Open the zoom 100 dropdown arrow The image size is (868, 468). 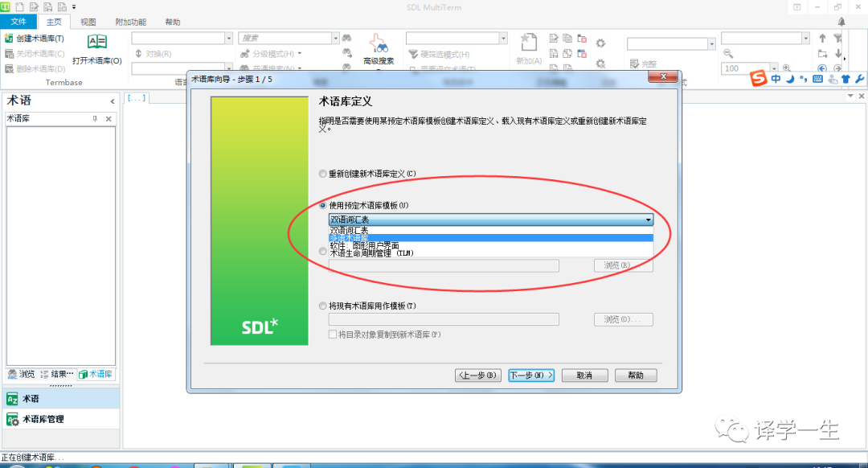click(x=775, y=68)
